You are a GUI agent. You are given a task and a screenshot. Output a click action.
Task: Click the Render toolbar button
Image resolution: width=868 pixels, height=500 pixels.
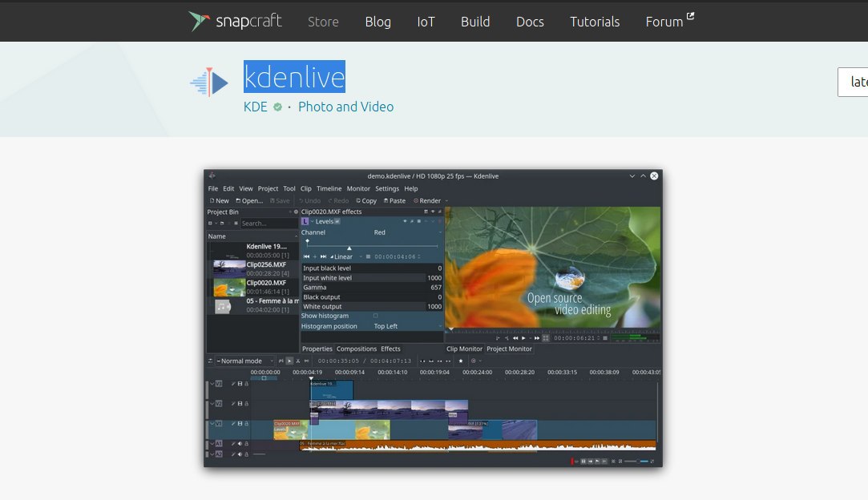pos(427,201)
